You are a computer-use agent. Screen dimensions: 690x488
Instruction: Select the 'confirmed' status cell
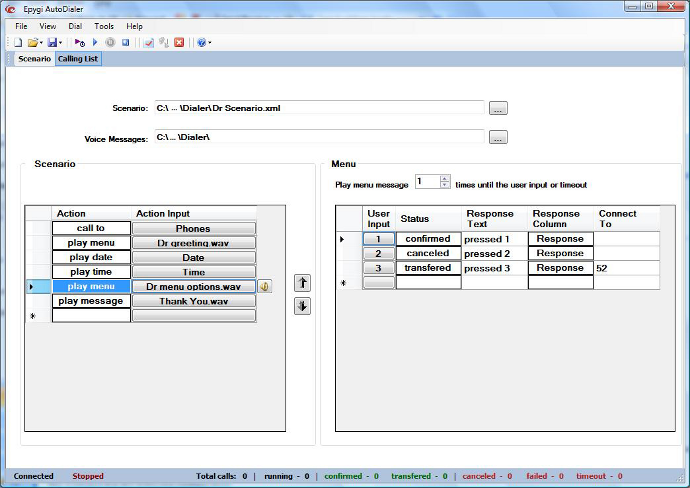(x=428, y=238)
